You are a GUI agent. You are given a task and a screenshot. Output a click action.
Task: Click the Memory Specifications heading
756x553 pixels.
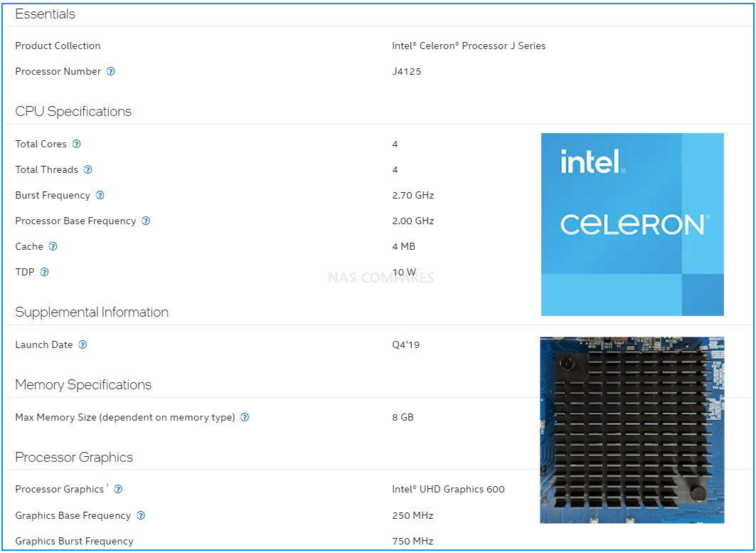[x=83, y=384]
